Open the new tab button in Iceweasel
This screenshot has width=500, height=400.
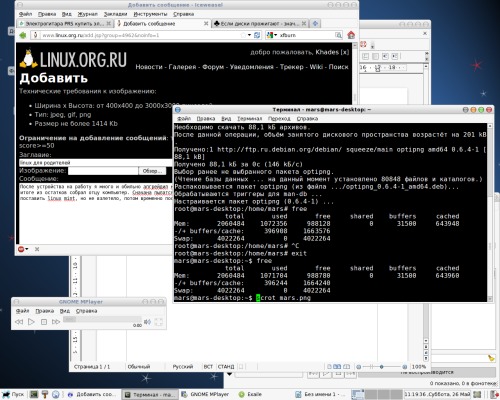[315, 23]
